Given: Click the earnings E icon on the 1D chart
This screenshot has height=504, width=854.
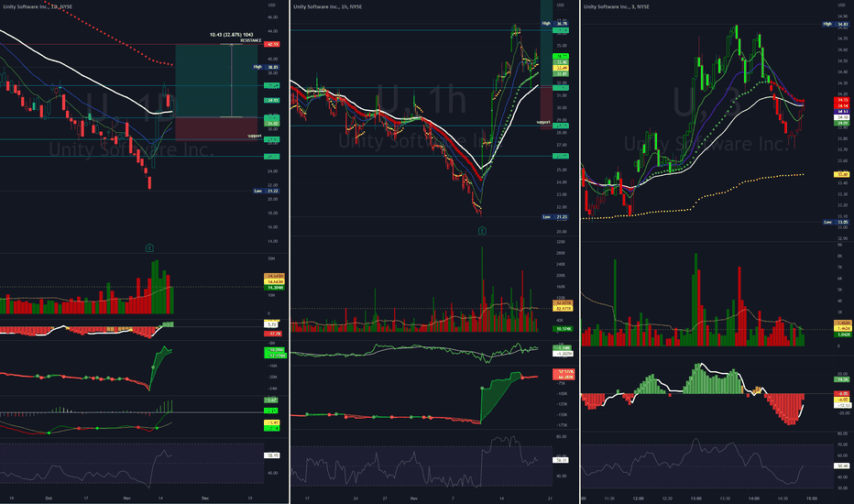Looking at the screenshot, I should pos(149,248).
